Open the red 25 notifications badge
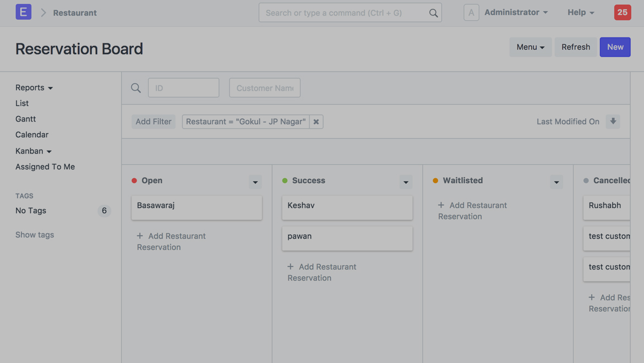 (622, 12)
